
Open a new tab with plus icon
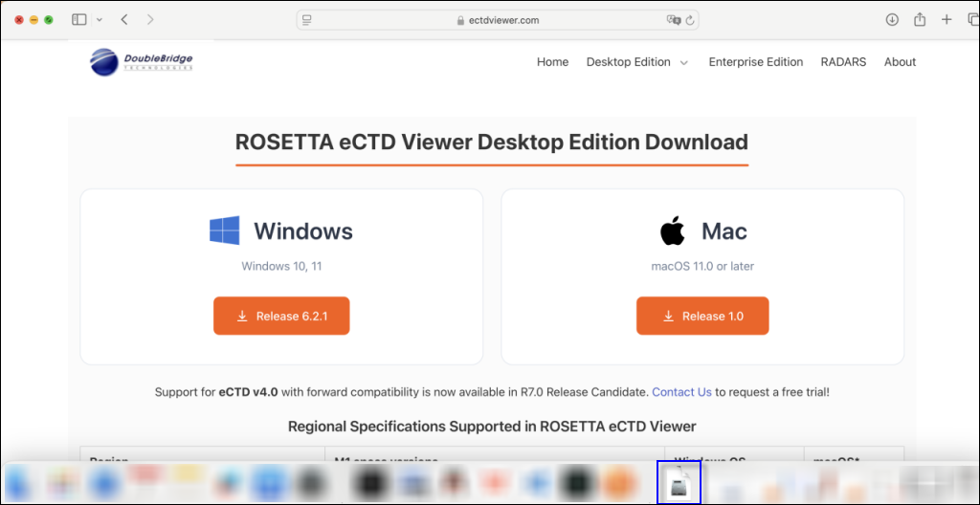coord(947,19)
